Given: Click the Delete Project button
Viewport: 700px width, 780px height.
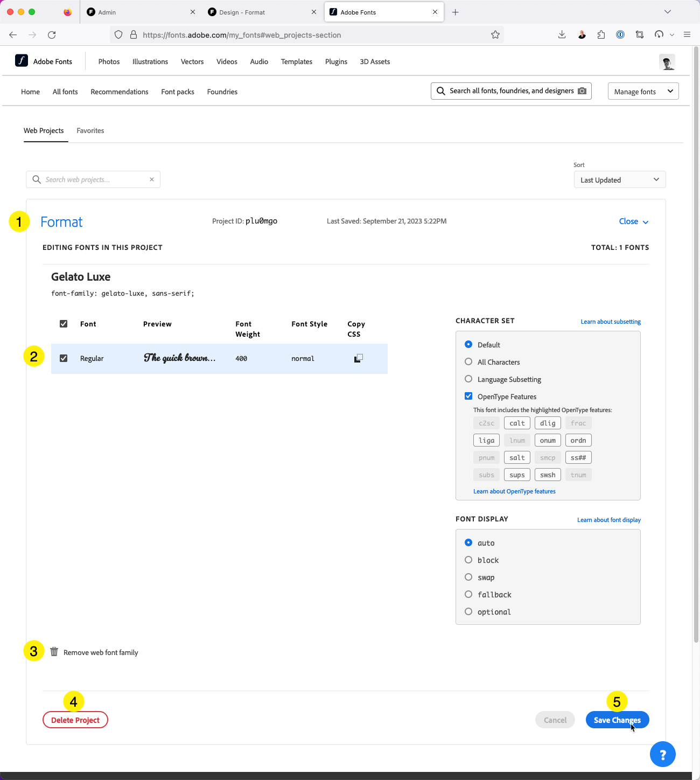Looking at the screenshot, I should (x=75, y=720).
